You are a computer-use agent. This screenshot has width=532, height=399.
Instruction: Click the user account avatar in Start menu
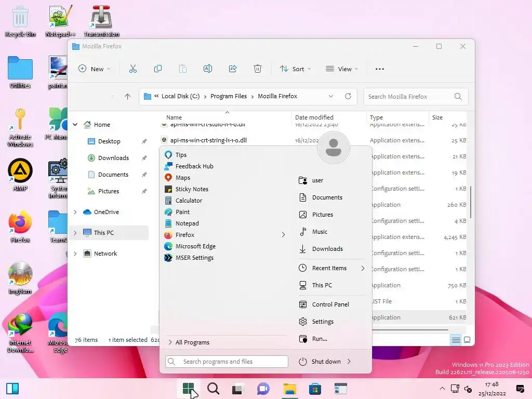tap(333, 148)
